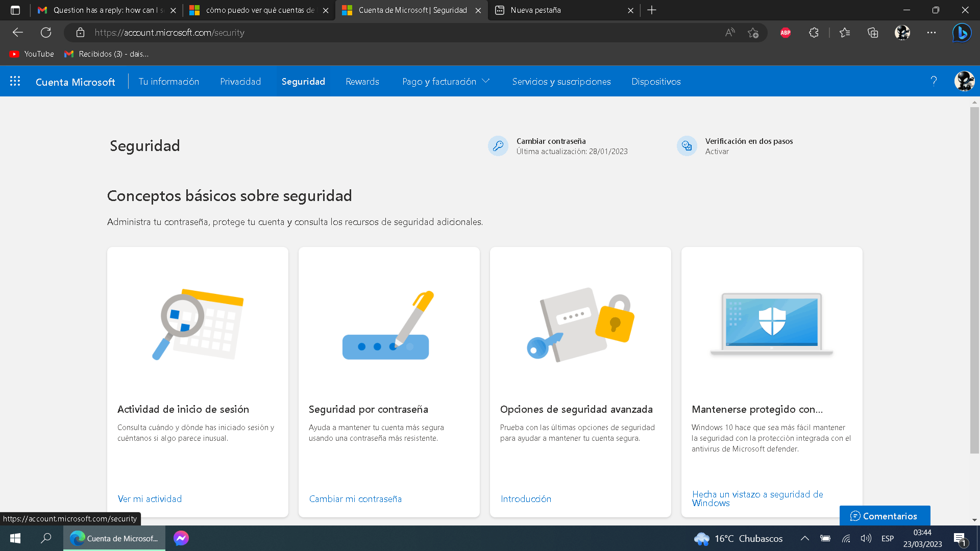This screenshot has width=980, height=551.
Task: Activate the Read aloud icon
Action: click(730, 33)
